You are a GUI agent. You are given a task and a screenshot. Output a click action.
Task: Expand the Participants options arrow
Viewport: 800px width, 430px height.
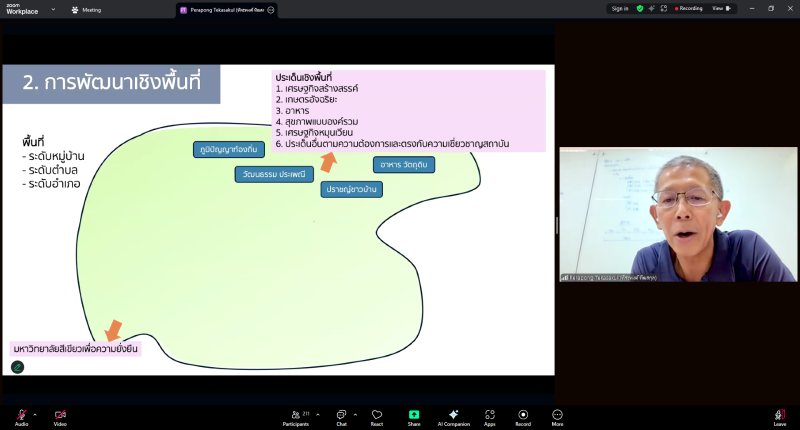[x=318, y=413]
